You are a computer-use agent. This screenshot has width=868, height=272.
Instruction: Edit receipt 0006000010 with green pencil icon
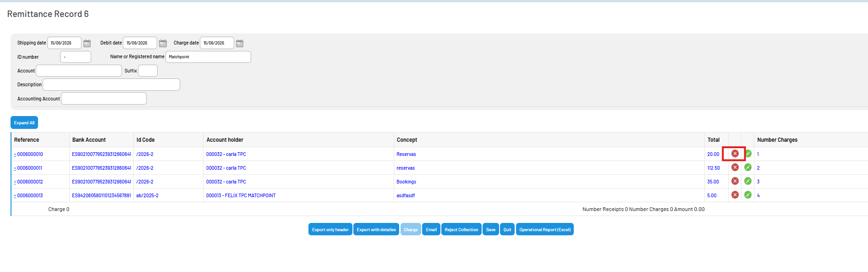[x=748, y=154]
